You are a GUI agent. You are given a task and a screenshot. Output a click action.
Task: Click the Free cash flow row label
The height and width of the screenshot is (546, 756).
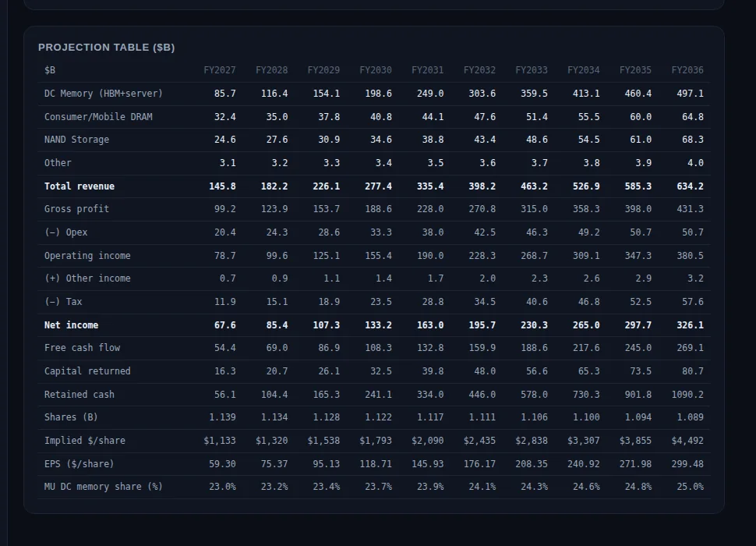pos(82,348)
